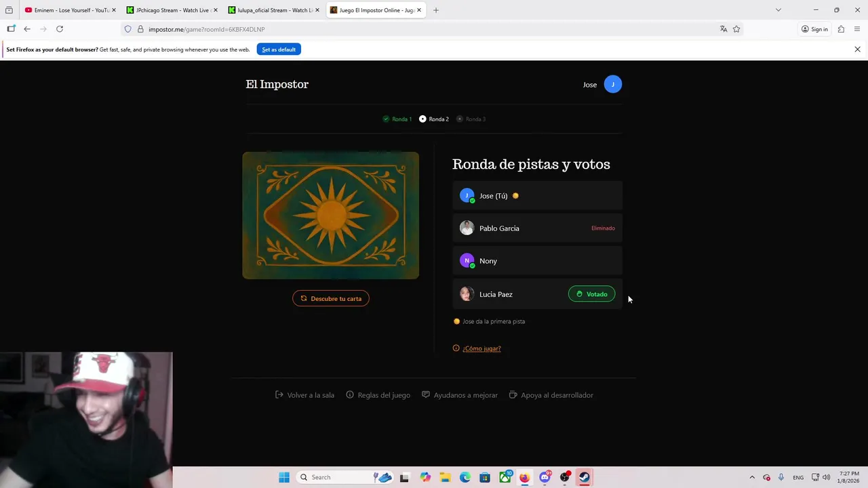Click the Votado button next to Lucia Paez
Viewport: 868px width, 488px height.
591,294
